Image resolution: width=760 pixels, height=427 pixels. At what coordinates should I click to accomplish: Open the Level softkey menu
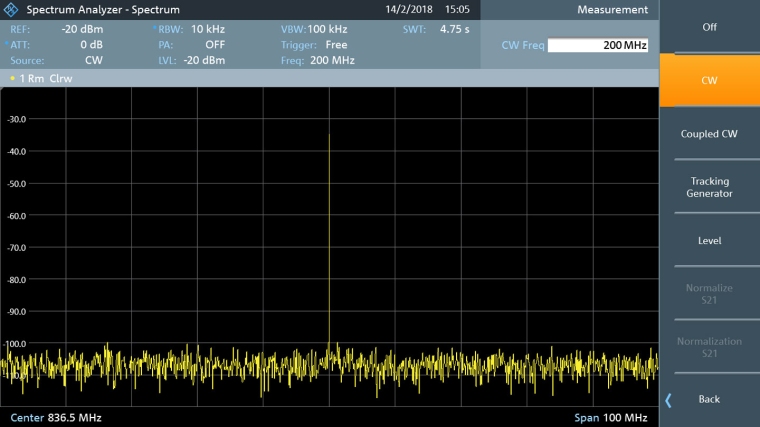point(709,241)
